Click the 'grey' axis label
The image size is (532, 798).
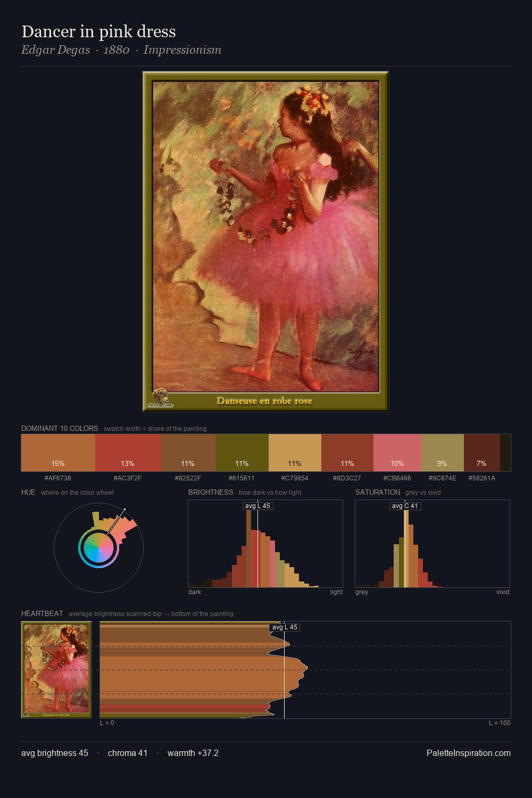click(362, 592)
